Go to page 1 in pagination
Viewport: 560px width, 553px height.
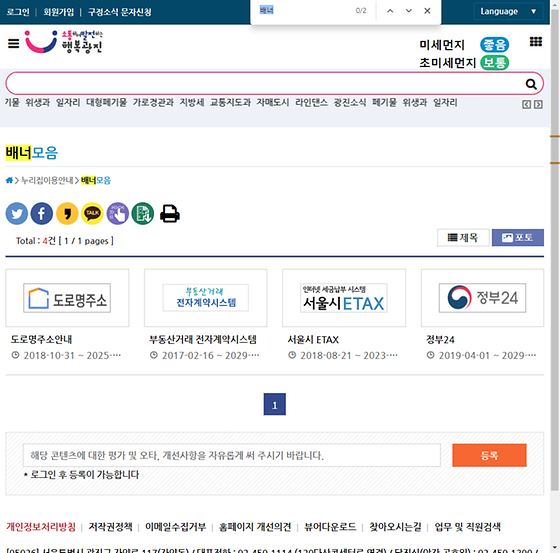(x=275, y=404)
